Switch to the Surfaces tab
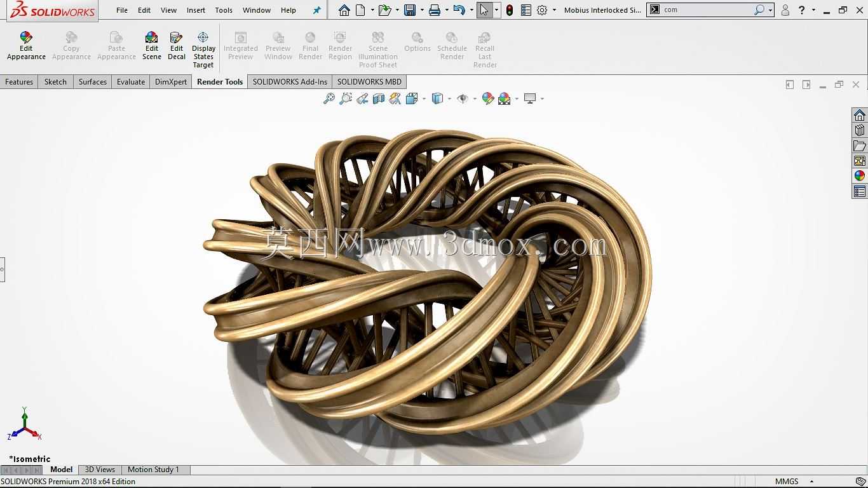868x488 pixels. (x=93, y=82)
